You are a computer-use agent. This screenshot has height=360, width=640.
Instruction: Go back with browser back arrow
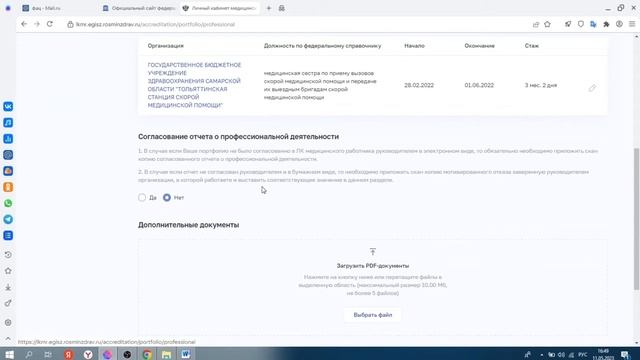tap(24, 24)
